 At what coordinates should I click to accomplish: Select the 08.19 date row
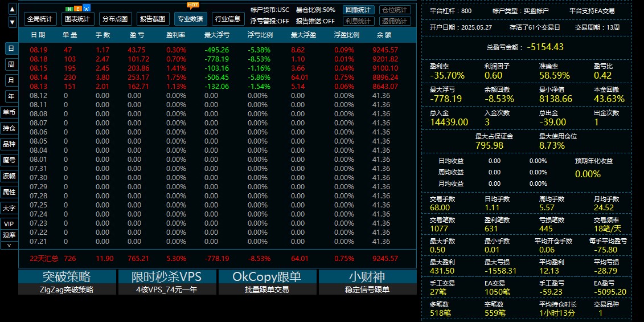(217, 50)
